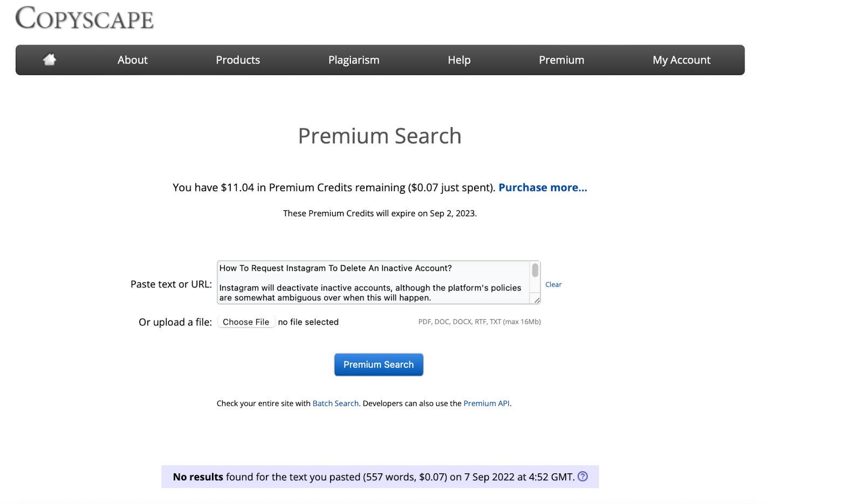
Task: Open the Batch Search link
Action: (335, 403)
